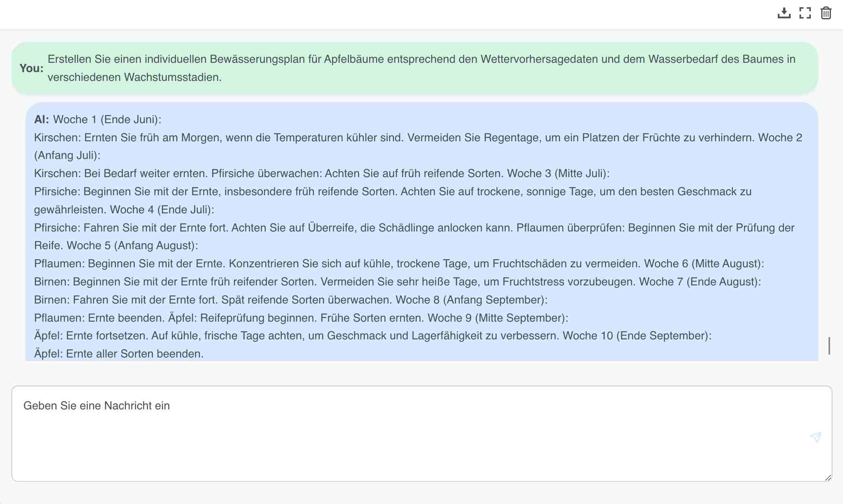Screen dimensions: 843x504
Task: Click 'verschiedenen Wachstumsstadien.' in user message
Action: (x=134, y=77)
